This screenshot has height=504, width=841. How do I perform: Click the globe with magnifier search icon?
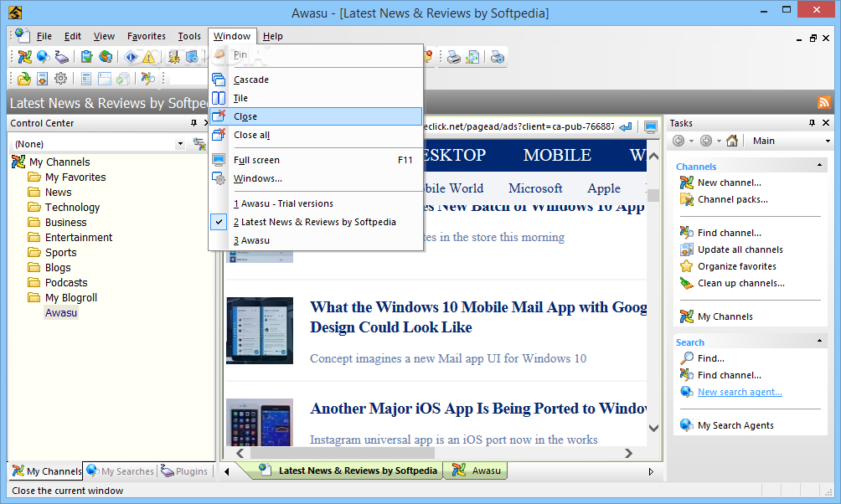pos(43,56)
